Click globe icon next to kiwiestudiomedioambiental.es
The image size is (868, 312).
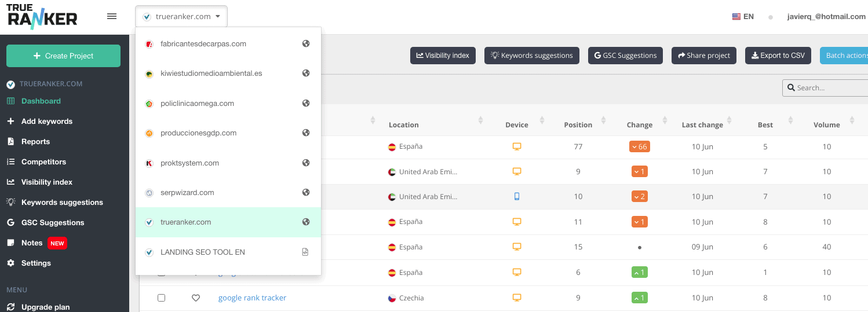pos(306,74)
